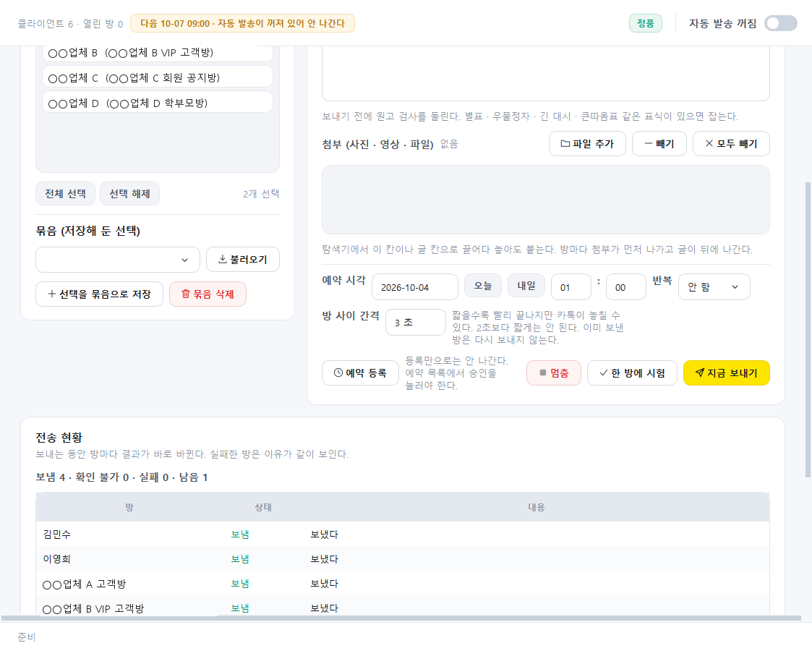Open the 묶음 saved selection dropdown
The height and width of the screenshot is (651, 812).
point(118,260)
